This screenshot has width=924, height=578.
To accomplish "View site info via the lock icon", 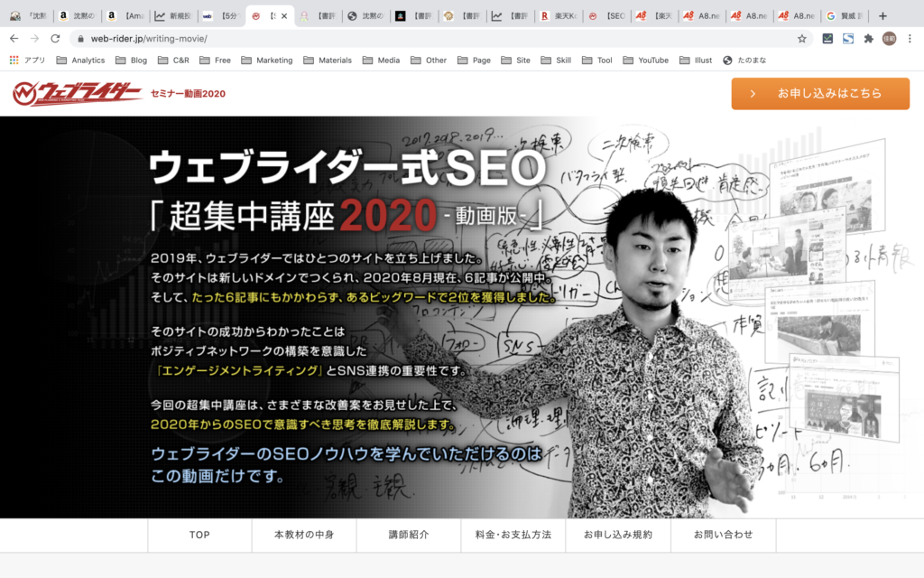I will click(80, 39).
